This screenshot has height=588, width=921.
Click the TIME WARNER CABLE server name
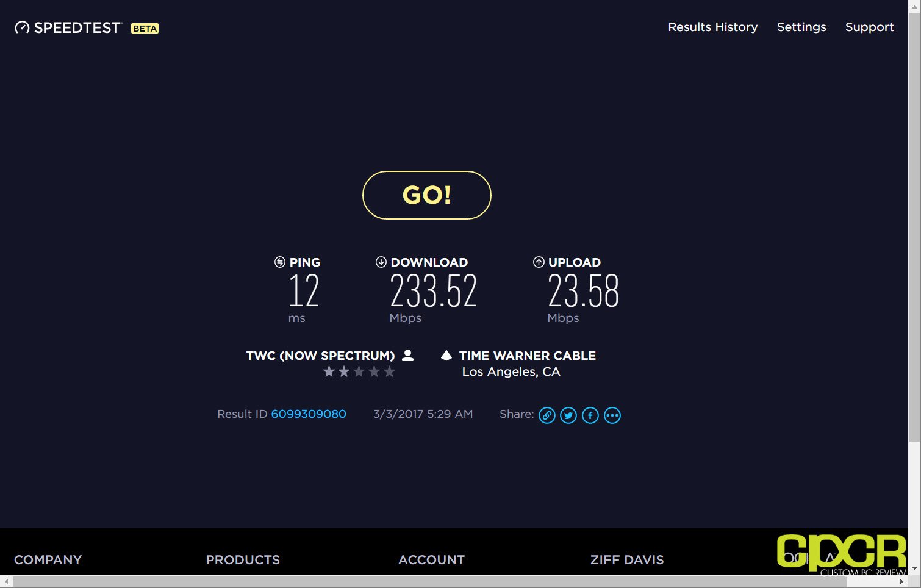click(x=528, y=356)
